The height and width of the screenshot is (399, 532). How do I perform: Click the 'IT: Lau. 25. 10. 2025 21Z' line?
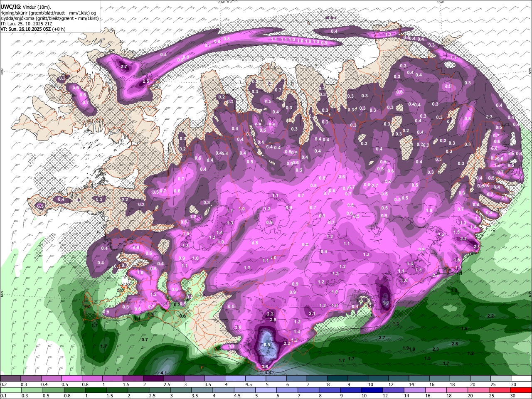(x=26, y=24)
